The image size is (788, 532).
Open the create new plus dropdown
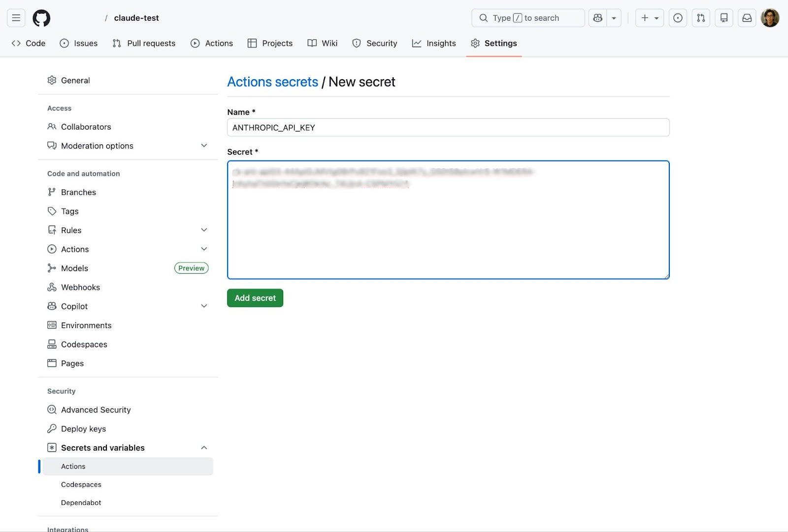pos(649,18)
